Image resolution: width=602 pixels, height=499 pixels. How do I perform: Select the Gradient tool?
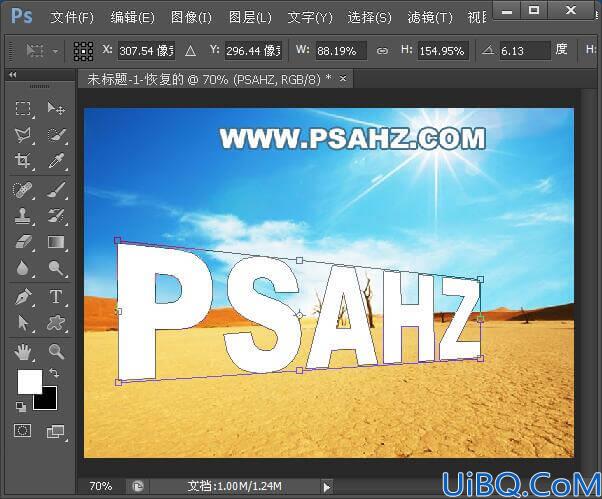coord(56,242)
